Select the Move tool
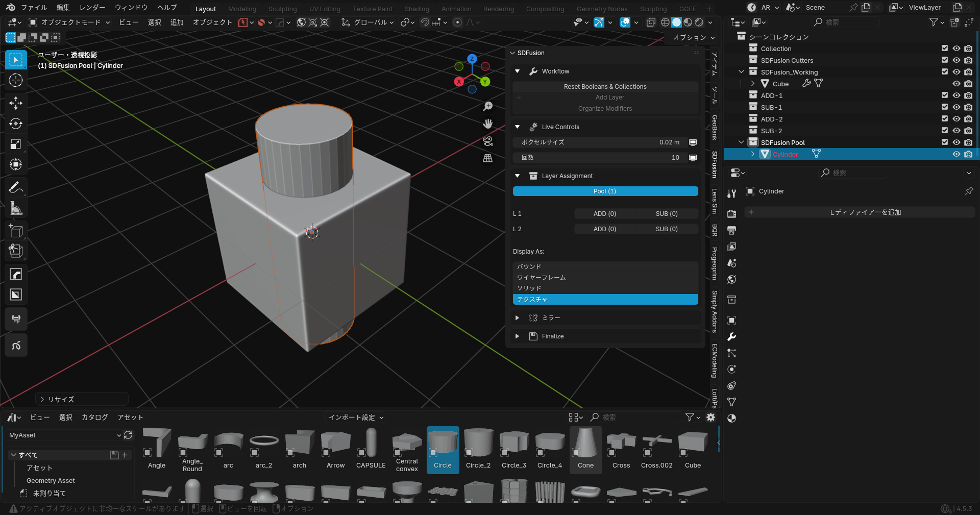 (x=16, y=103)
